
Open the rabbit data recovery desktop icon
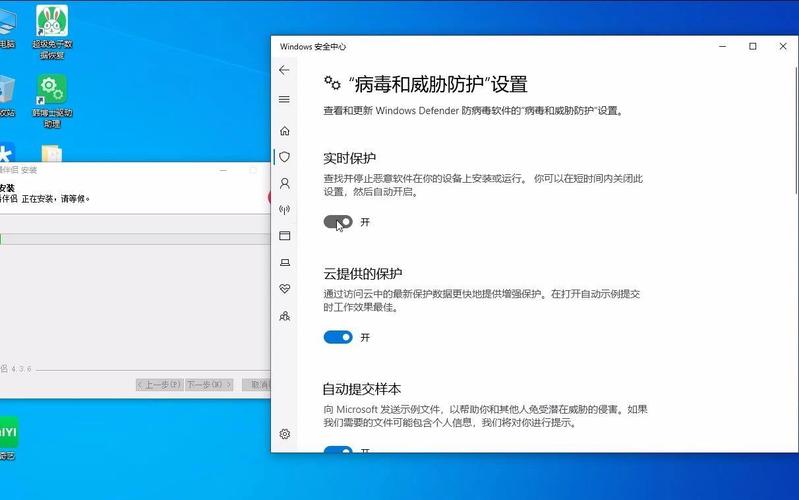[52, 32]
